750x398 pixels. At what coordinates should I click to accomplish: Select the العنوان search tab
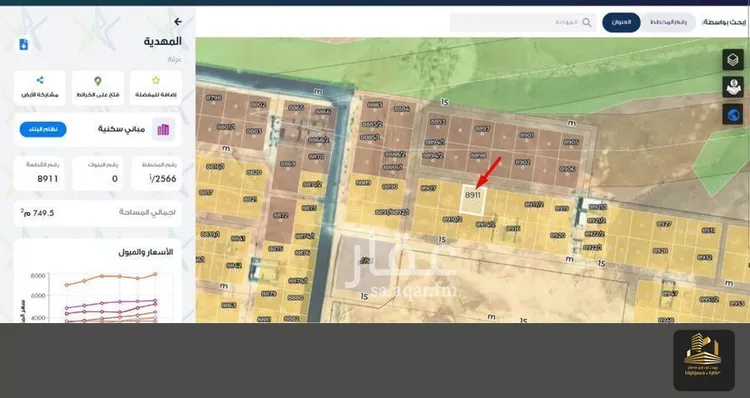(x=621, y=22)
